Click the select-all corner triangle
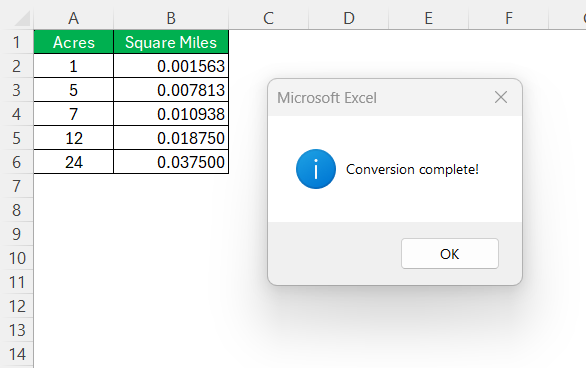Viewport: 586px width, 368px height. (22, 18)
